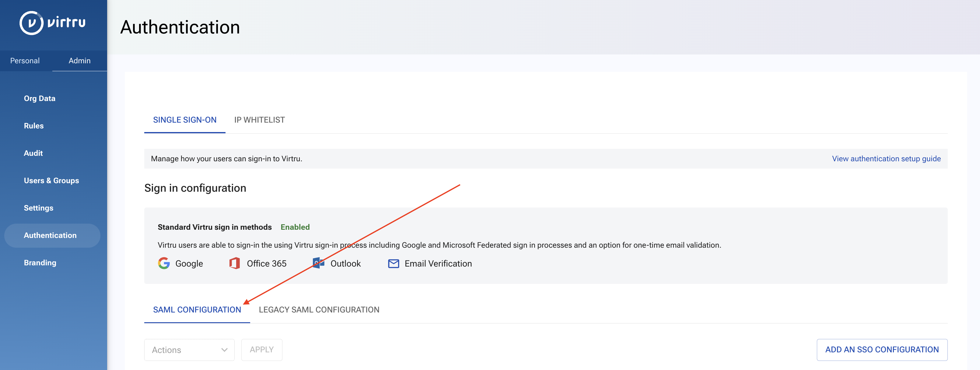
Task: Open the Rules section
Action: 34,126
